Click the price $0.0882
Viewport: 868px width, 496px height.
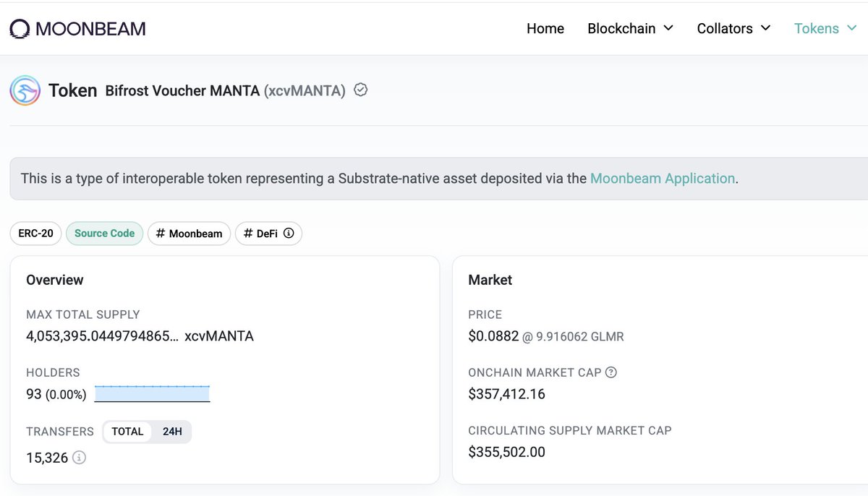tap(493, 336)
